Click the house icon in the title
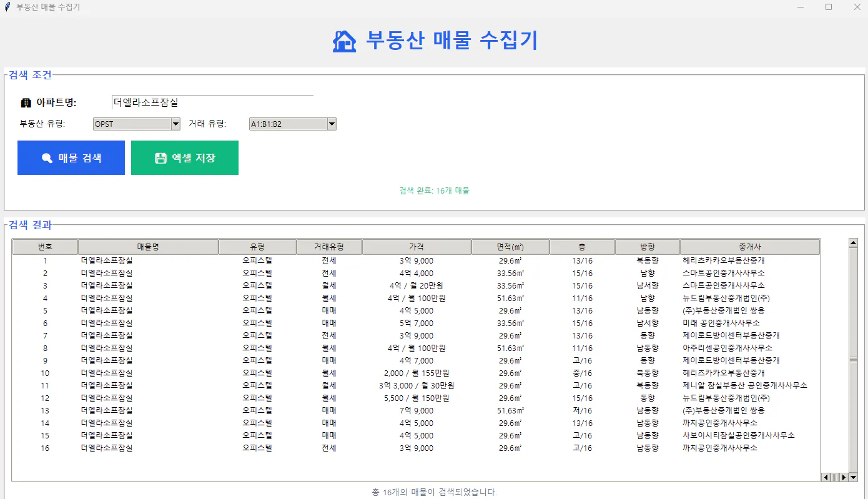Screen dimensions: 868x499 click(344, 41)
